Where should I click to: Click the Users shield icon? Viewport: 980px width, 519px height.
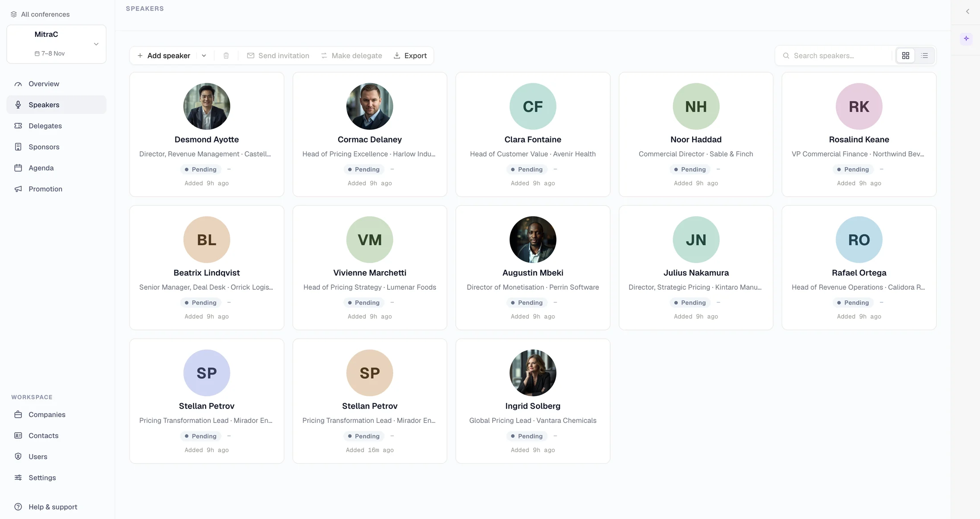click(x=18, y=456)
